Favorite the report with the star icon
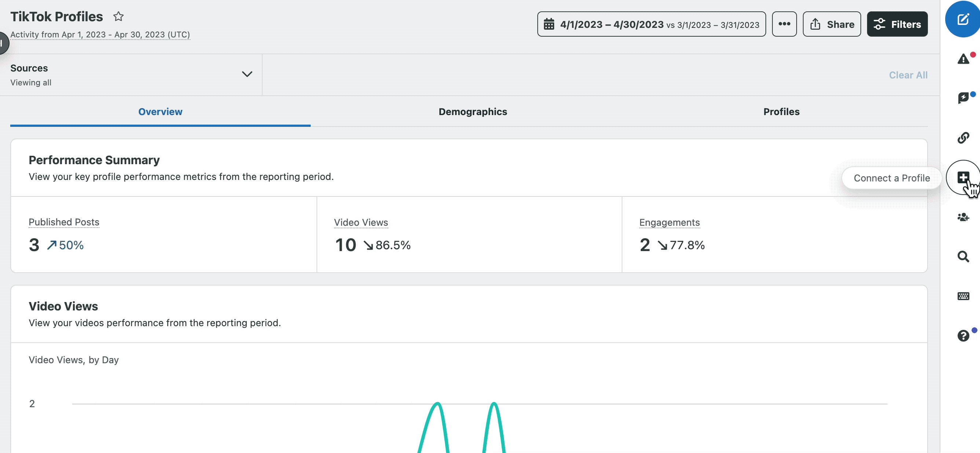This screenshot has height=453, width=980. (x=118, y=16)
